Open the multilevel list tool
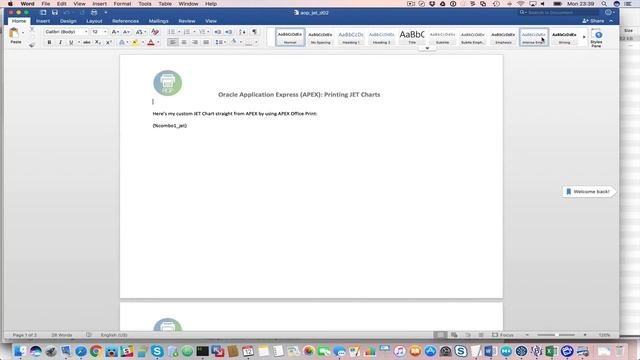 (202, 32)
